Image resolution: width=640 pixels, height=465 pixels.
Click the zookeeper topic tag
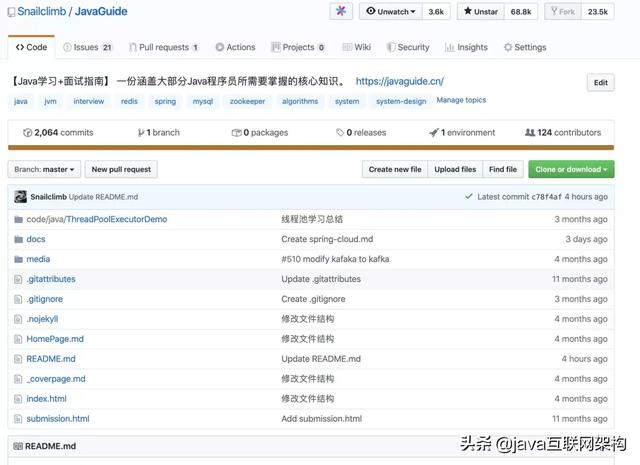click(x=247, y=101)
